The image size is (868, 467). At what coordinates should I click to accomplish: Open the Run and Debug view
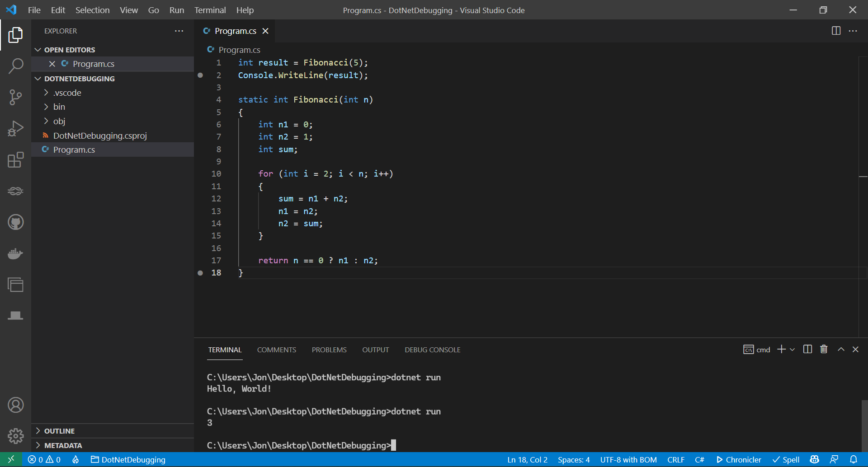click(16, 129)
